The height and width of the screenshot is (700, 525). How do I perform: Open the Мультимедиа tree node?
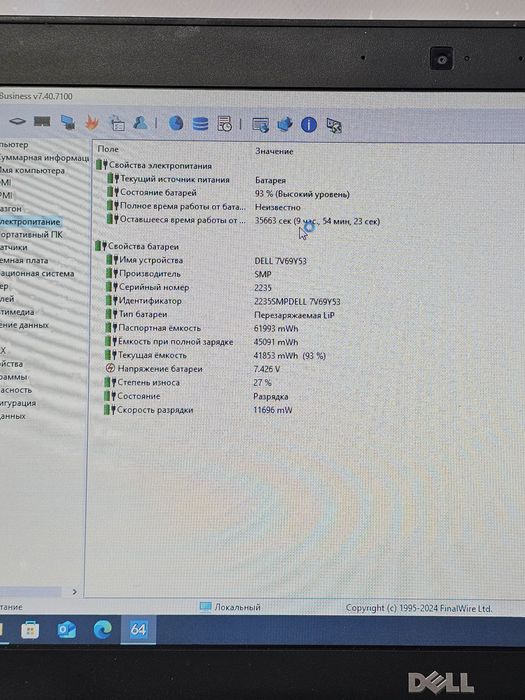click(x=17, y=312)
